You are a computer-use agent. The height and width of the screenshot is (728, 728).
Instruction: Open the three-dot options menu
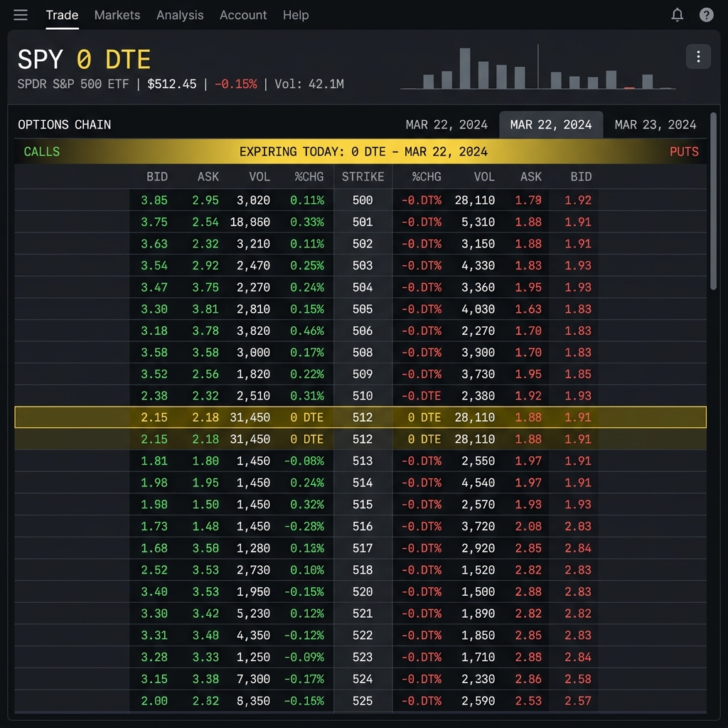[x=698, y=57]
